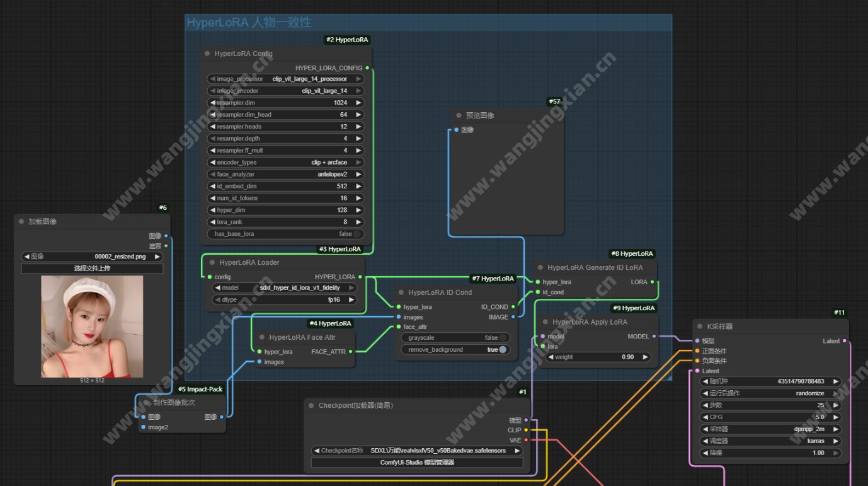Click the ID_COND output port
The width and height of the screenshot is (868, 486).
pyautogui.click(x=513, y=307)
